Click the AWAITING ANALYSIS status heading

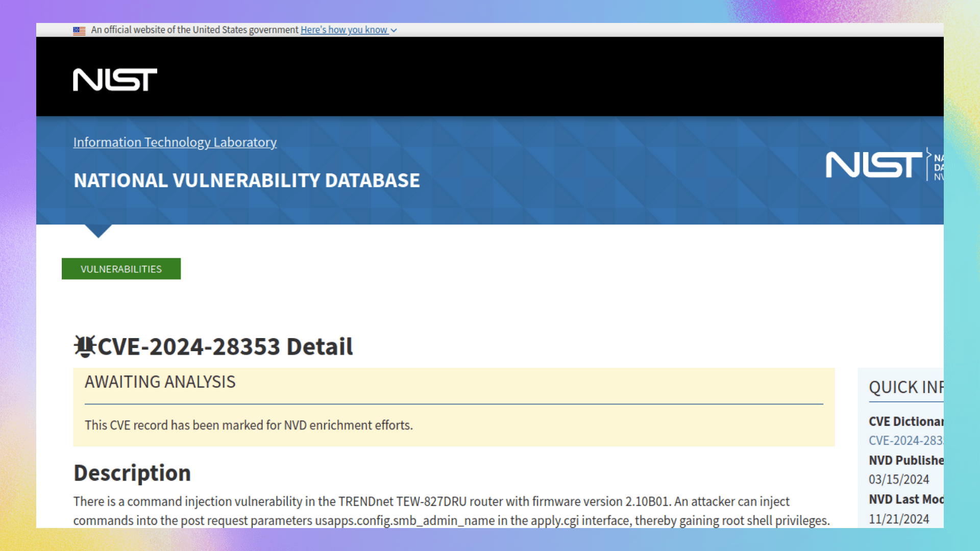click(160, 382)
